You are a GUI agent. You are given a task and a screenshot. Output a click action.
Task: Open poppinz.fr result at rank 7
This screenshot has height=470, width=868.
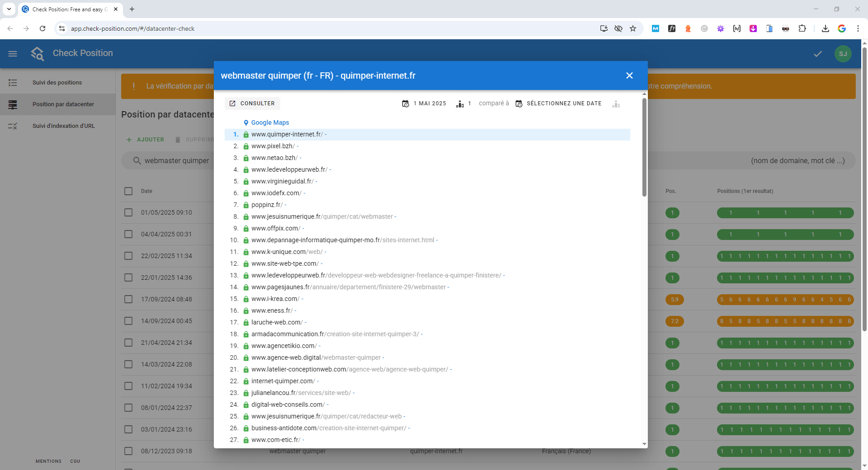coord(267,205)
